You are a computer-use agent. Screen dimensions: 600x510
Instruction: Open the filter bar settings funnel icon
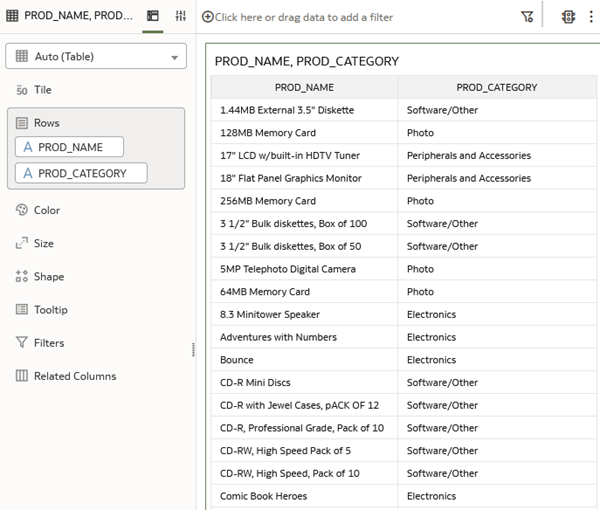(527, 16)
